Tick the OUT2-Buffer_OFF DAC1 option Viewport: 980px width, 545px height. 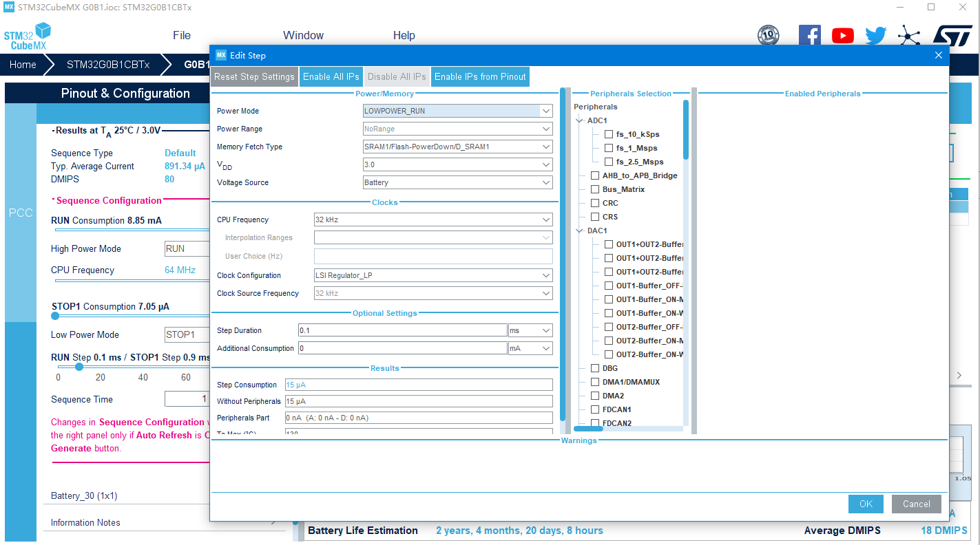coord(609,327)
